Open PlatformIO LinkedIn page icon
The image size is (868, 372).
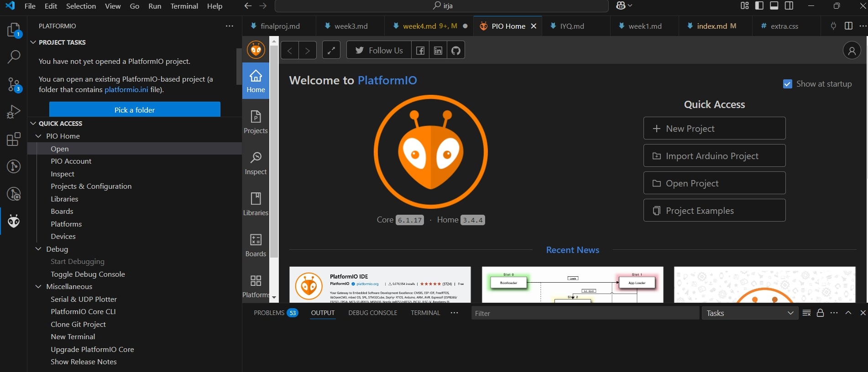click(x=438, y=50)
